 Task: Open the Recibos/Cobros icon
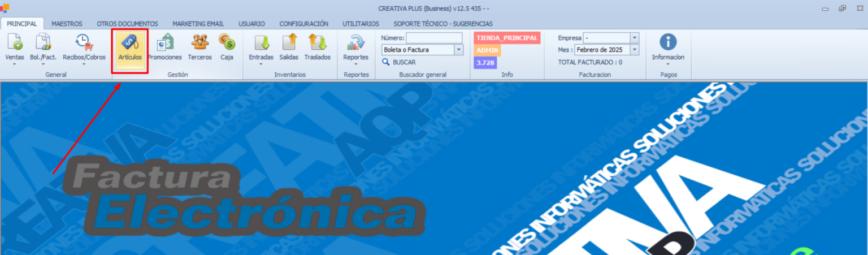pos(84,42)
